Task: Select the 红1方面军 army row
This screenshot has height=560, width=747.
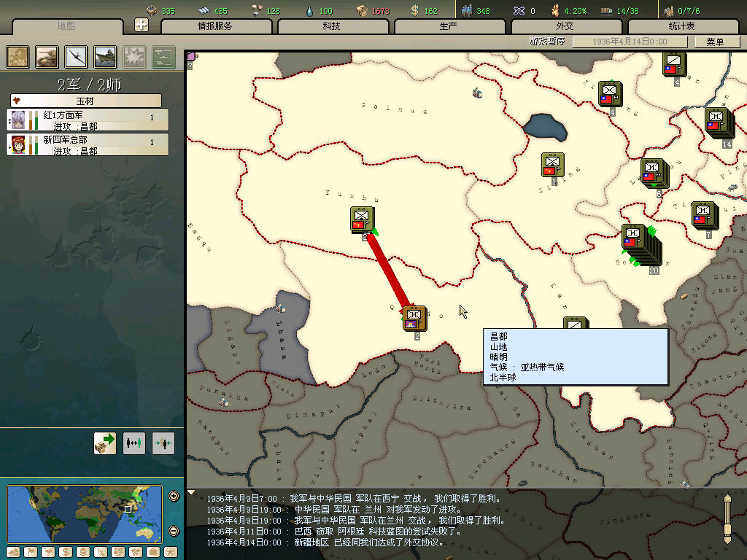Action: [x=88, y=120]
